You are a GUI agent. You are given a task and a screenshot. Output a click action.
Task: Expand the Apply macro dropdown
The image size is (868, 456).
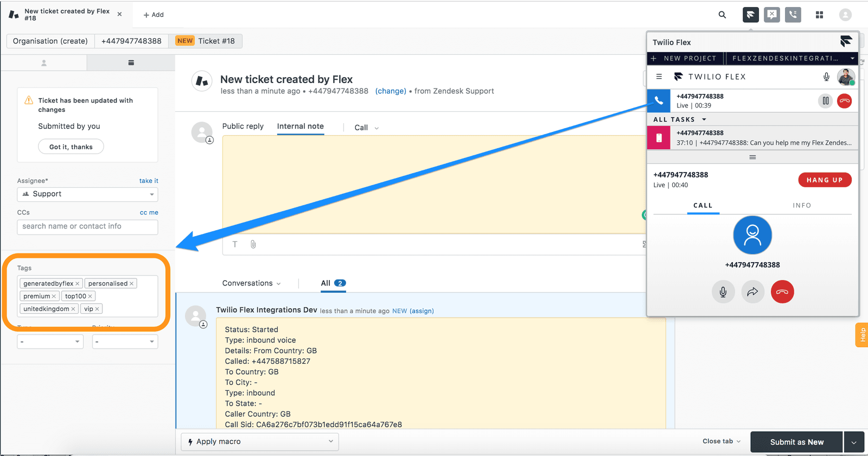(260, 442)
